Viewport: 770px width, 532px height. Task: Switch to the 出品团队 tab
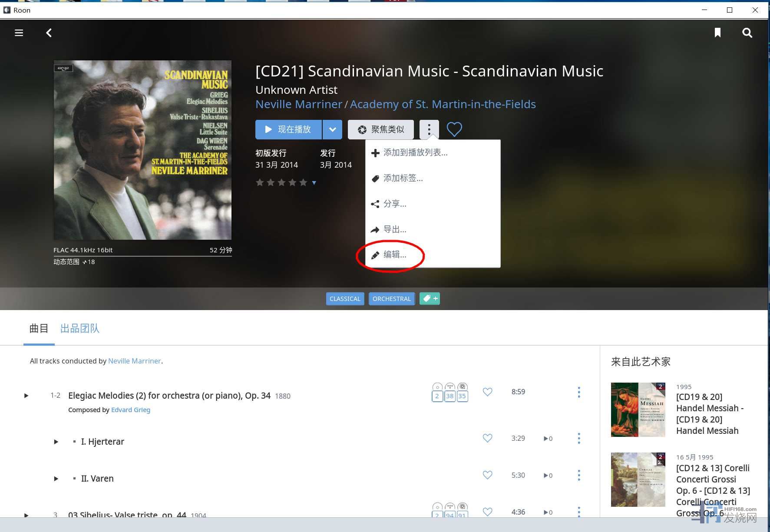click(79, 328)
